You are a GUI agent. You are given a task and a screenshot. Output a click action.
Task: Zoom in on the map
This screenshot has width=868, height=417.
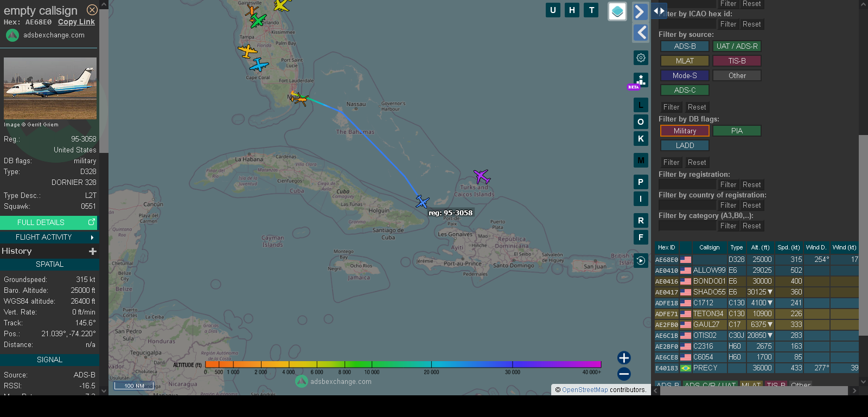pyautogui.click(x=624, y=357)
